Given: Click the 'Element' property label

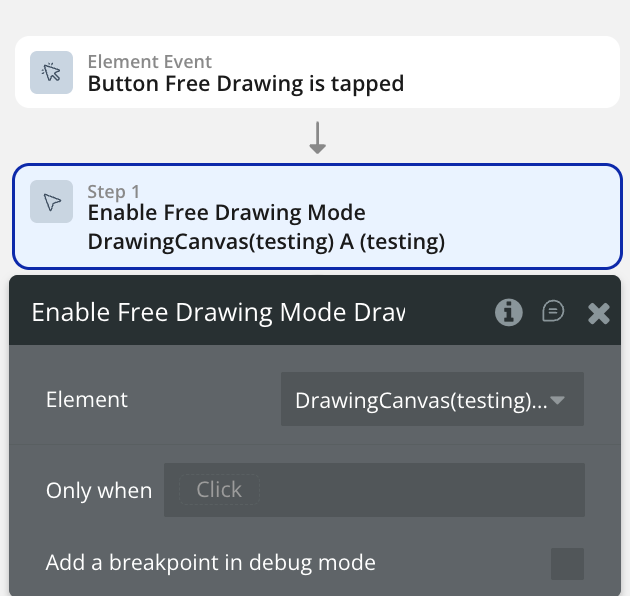Looking at the screenshot, I should (x=87, y=400).
